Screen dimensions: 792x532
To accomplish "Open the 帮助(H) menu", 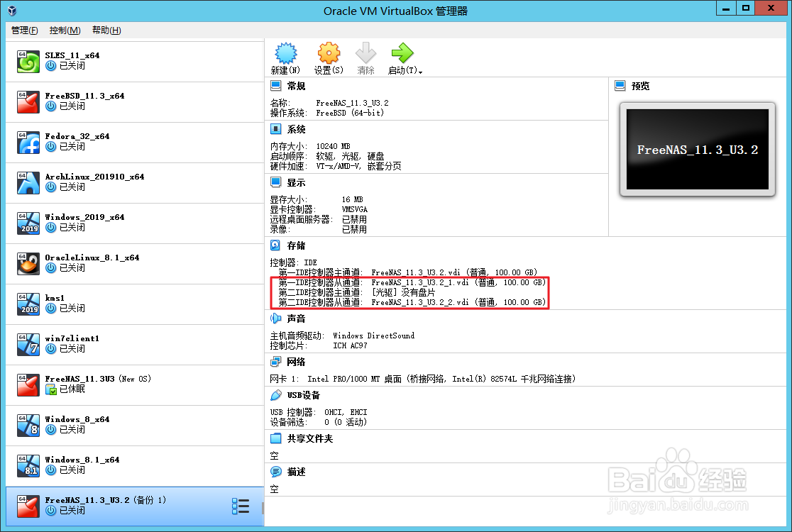I will [x=106, y=31].
